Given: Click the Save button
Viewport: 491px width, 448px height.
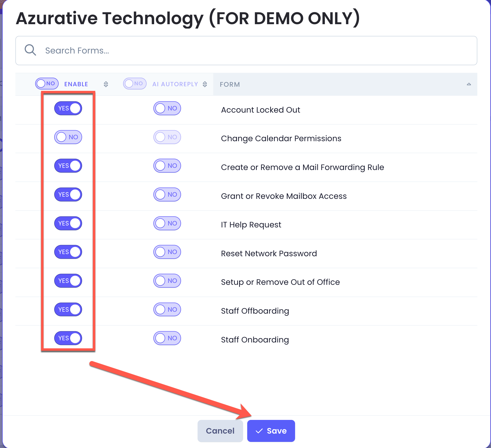Looking at the screenshot, I should click(271, 431).
